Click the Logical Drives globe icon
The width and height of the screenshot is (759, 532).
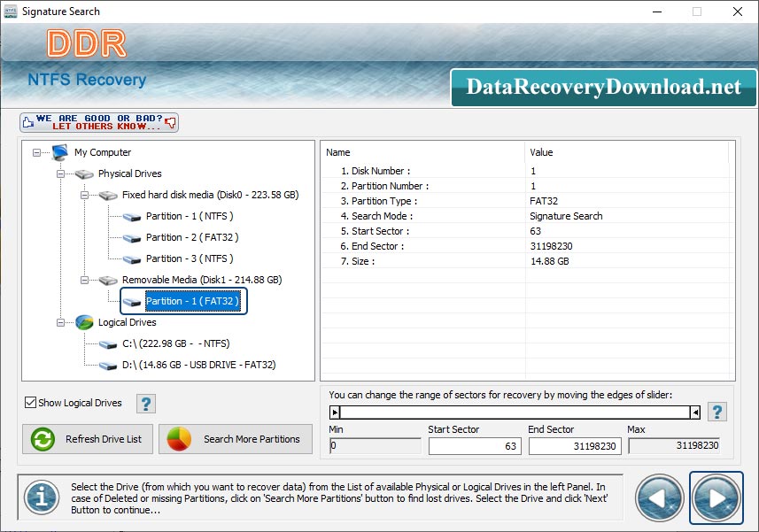(84, 322)
